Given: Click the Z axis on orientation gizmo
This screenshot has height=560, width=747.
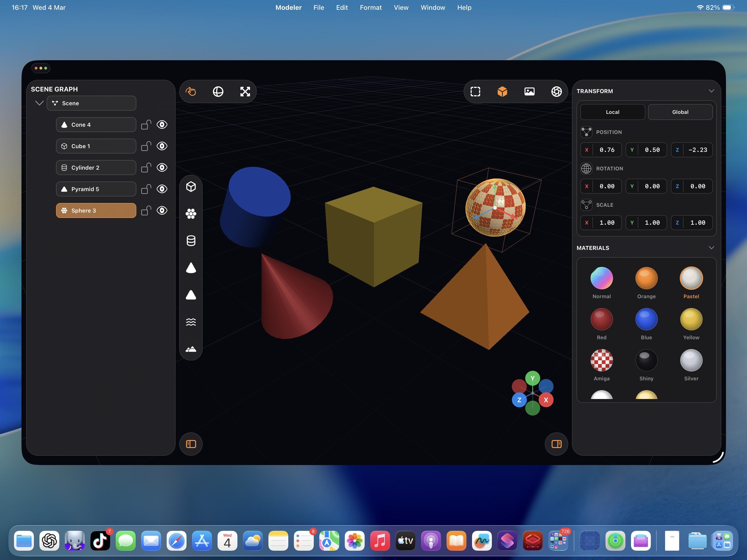Looking at the screenshot, I should coord(519,400).
